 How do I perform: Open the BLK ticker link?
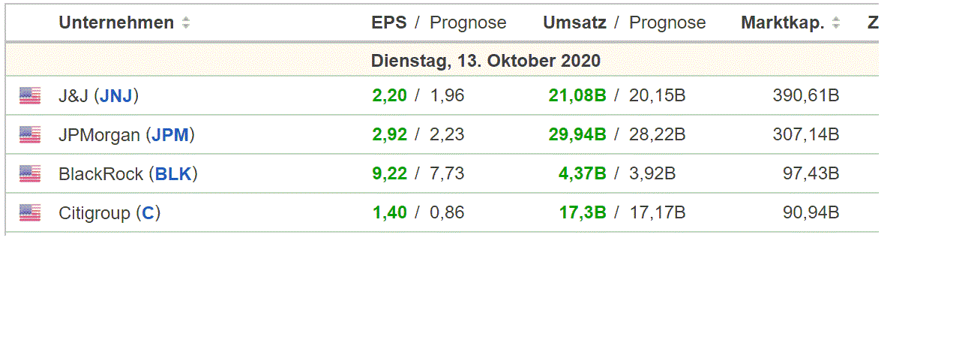point(174,174)
